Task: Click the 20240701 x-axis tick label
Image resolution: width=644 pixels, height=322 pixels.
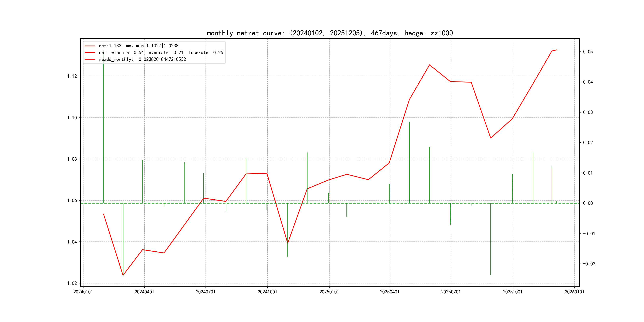Action: (x=206, y=292)
